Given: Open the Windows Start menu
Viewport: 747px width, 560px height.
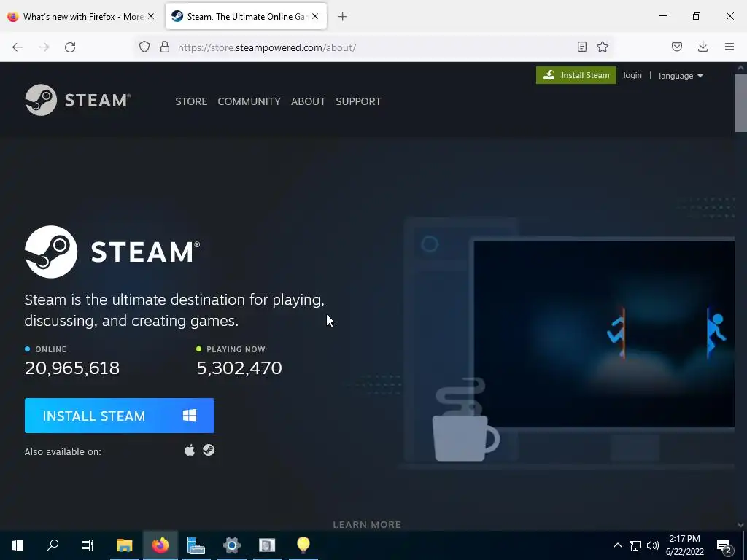Looking at the screenshot, I should 18,545.
